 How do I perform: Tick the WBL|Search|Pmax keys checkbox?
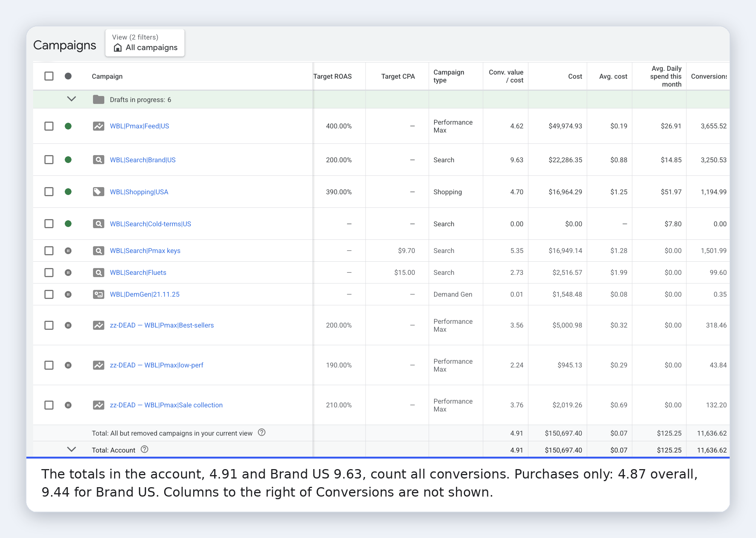[49, 251]
